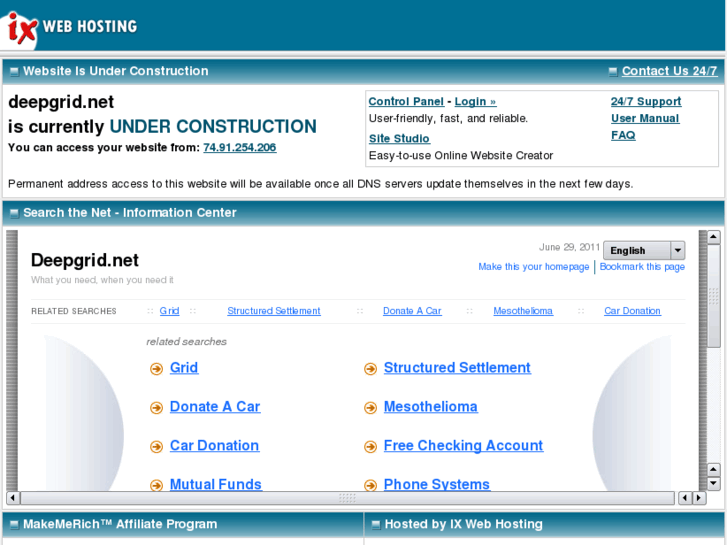
Task: Click the orange arrow icon beside Phone Systems
Action: [x=370, y=485]
